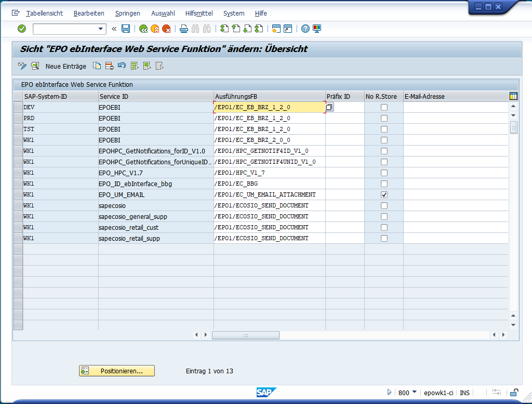Click the Display/Change pencil-glasses icon
The image size is (532, 404).
coord(22,66)
